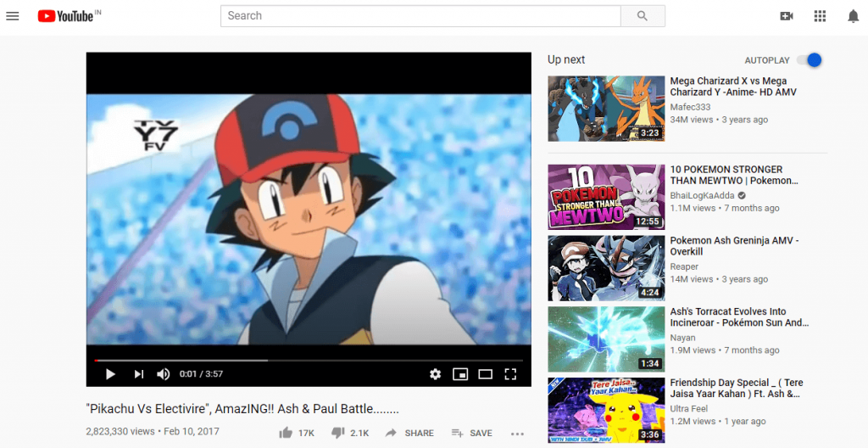Screen dimensions: 868x448
Task: Open the YouTube apps grid icon
Action: (x=820, y=16)
